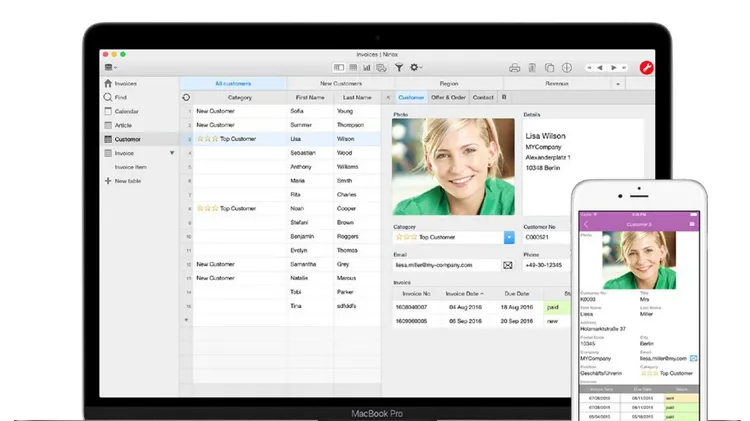750x421 pixels.
Task: Click the refresh icon above row numbers
Action: pyautogui.click(x=186, y=97)
